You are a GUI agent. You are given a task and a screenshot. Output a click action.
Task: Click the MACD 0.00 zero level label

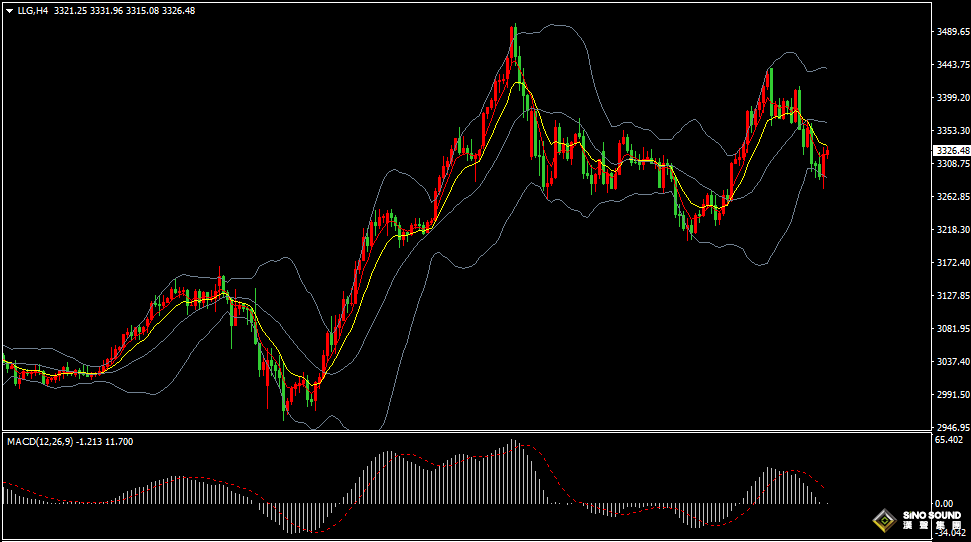pos(943,504)
